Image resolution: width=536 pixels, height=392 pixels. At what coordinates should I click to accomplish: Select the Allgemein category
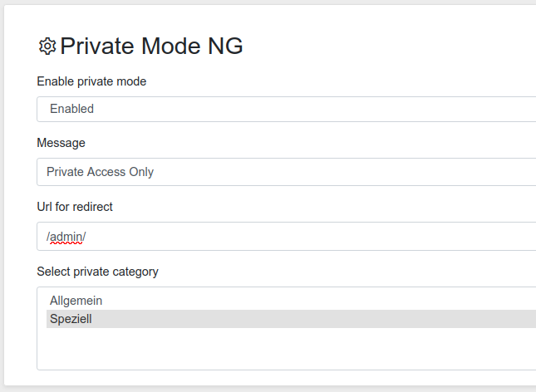coord(76,301)
